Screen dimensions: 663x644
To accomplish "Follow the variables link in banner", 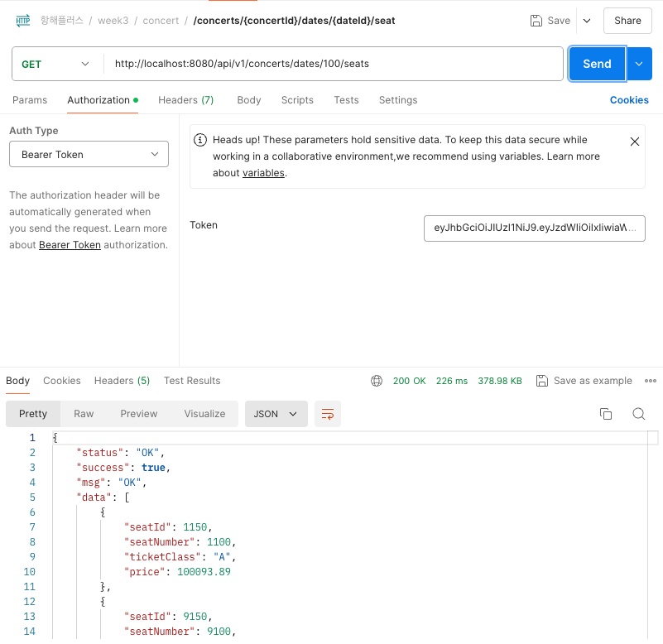I will (x=263, y=173).
